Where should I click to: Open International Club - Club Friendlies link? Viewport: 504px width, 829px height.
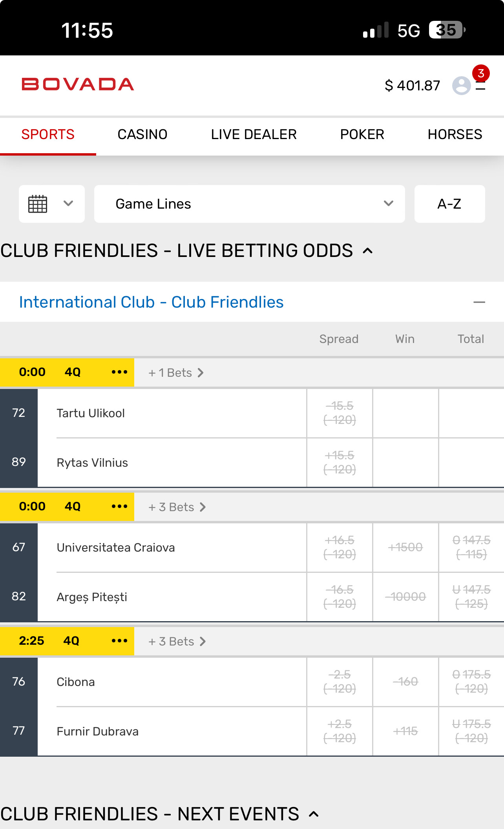point(151,302)
